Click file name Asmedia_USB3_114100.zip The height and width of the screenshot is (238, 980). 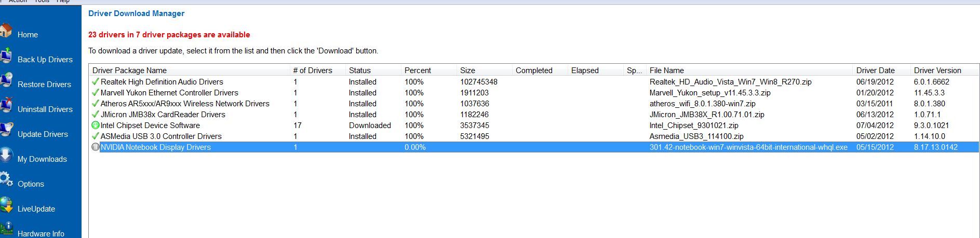[696, 136]
